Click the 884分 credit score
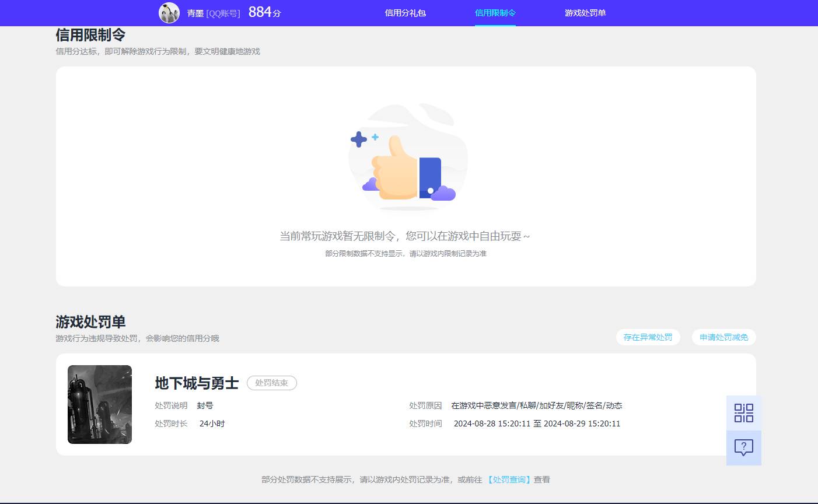 tap(264, 12)
